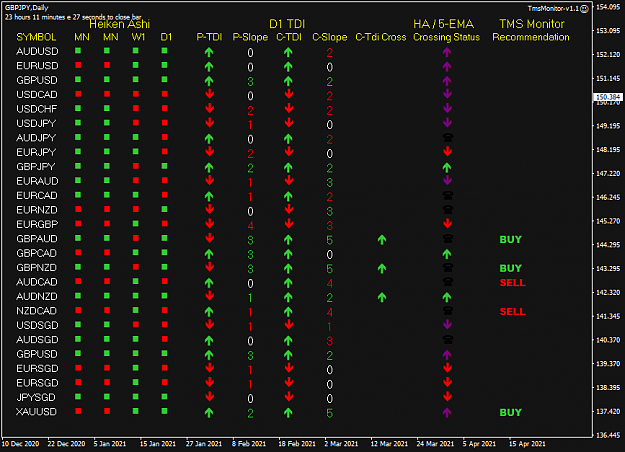This screenshot has height=452, width=625.
Task: Click JPYSGD's red down Crossing Status arrow
Action: point(448,396)
